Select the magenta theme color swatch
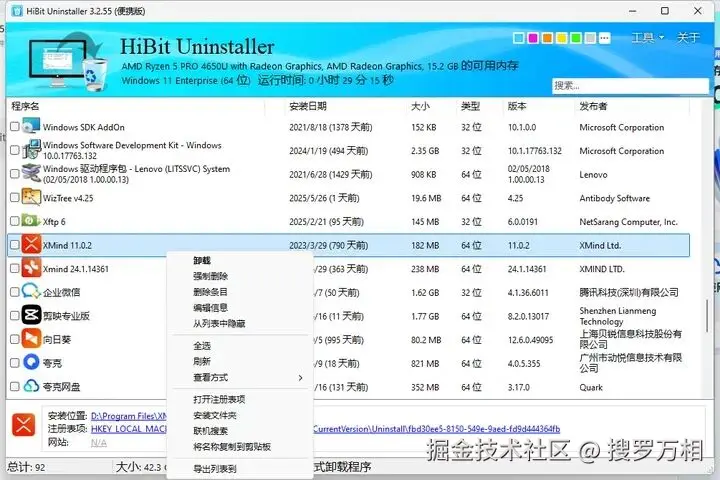This screenshot has height=480, width=720. [x=533, y=38]
